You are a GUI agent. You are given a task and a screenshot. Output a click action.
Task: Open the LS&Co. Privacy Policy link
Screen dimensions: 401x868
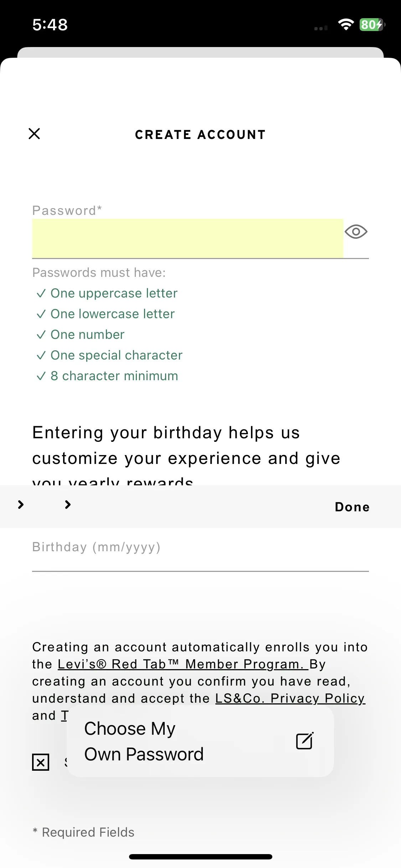290,698
